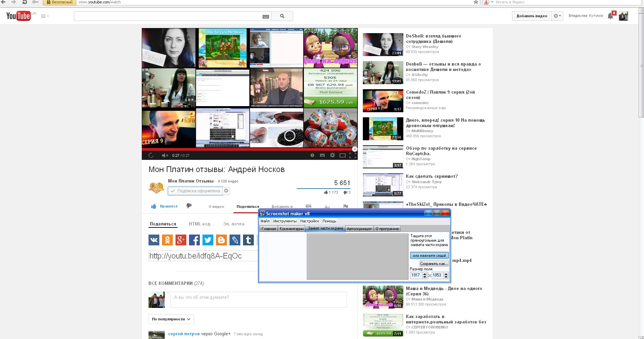Share to Facebook icon
The height and width of the screenshot is (339, 644).
tap(194, 240)
